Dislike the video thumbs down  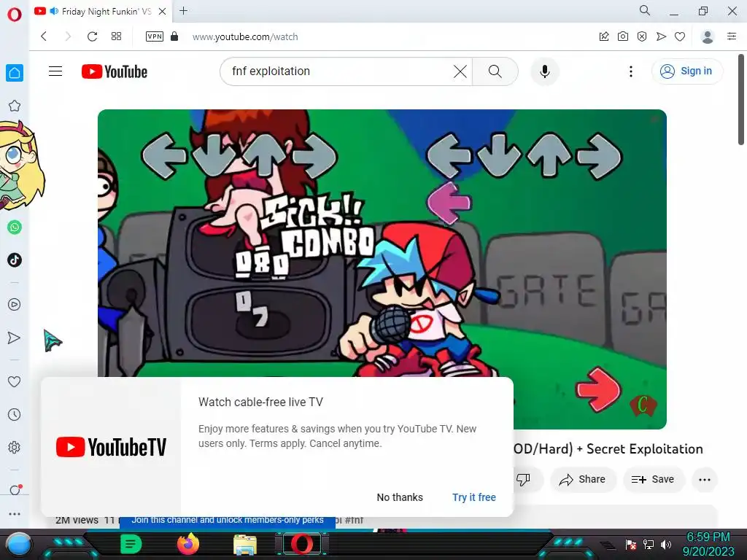point(524,479)
